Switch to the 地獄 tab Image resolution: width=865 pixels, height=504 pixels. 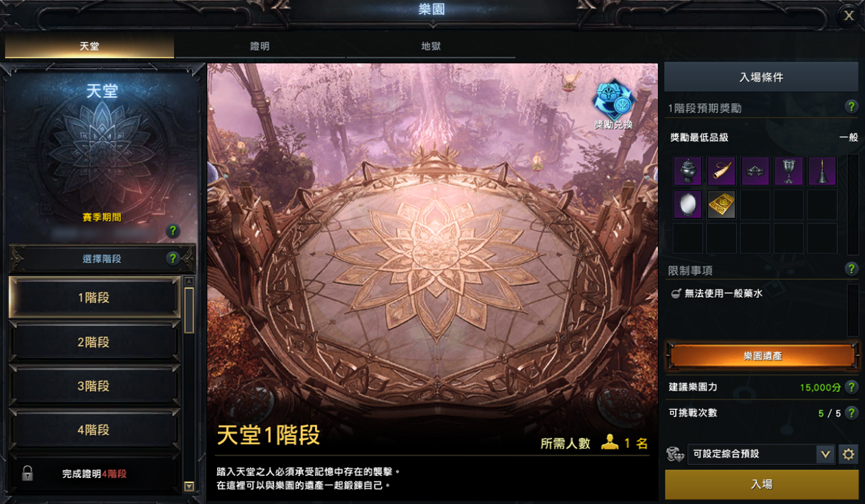pyautogui.click(x=431, y=46)
